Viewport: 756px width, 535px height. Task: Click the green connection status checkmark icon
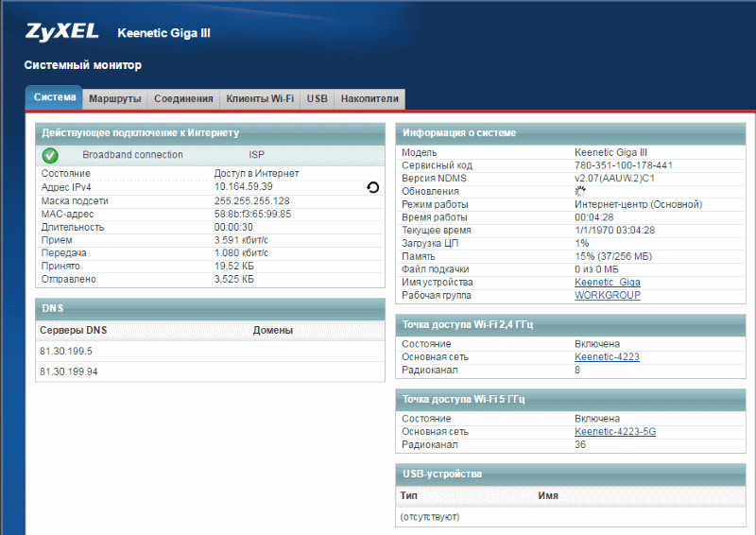50,155
